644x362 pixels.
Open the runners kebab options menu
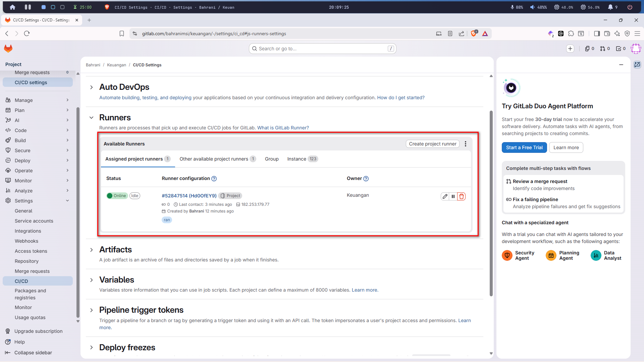466,144
